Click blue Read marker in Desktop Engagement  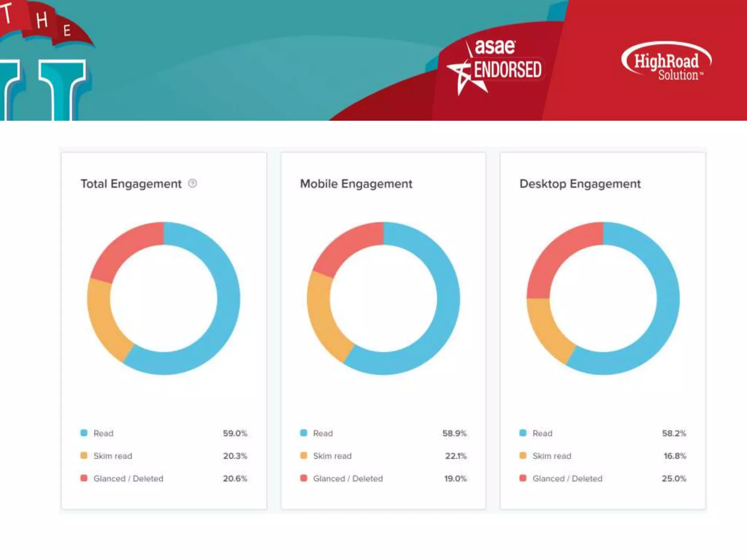[x=523, y=433]
